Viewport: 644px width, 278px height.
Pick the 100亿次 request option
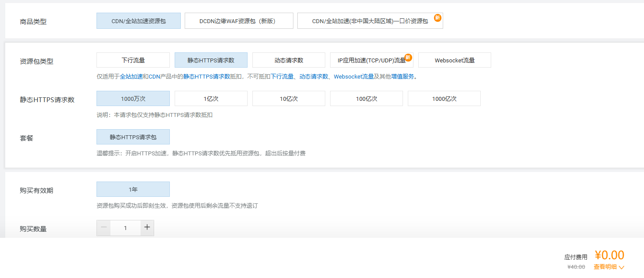click(366, 99)
